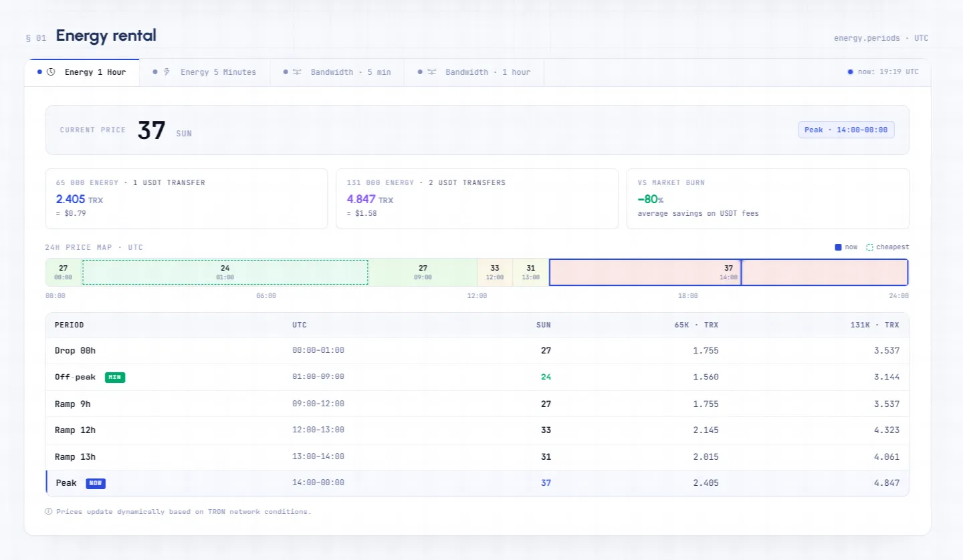Click the 'Off-peak' period name
963x560 pixels.
click(x=75, y=377)
